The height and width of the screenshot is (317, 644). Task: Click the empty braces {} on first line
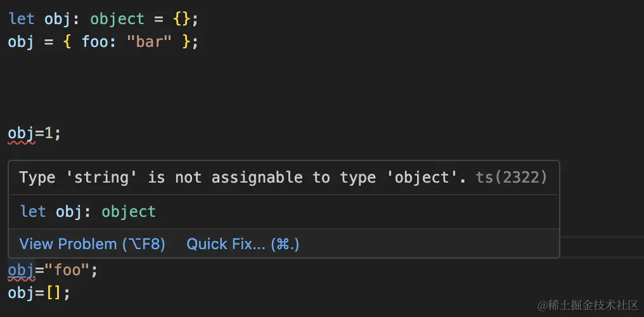[181, 18]
